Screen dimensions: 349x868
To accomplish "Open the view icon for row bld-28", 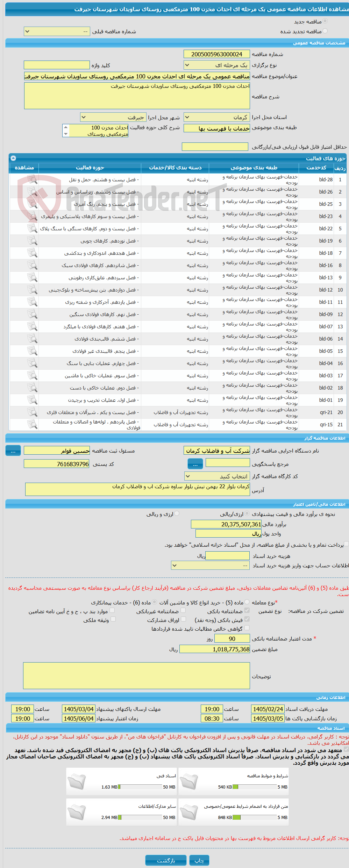I will tap(32, 180).
